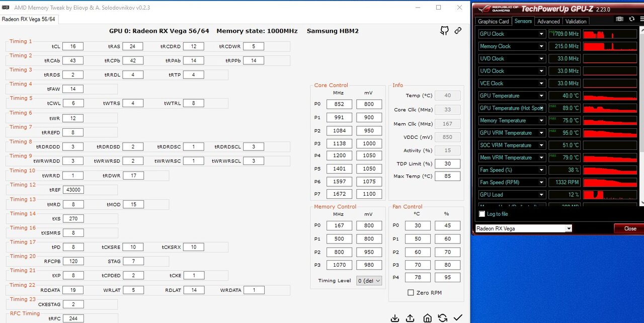Click the SOC VRM Temperature 51.0 °C value
The image size is (644, 323).
[x=564, y=145]
